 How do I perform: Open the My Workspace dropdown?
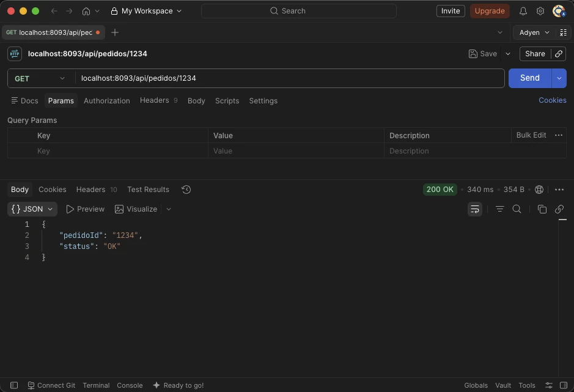[146, 11]
